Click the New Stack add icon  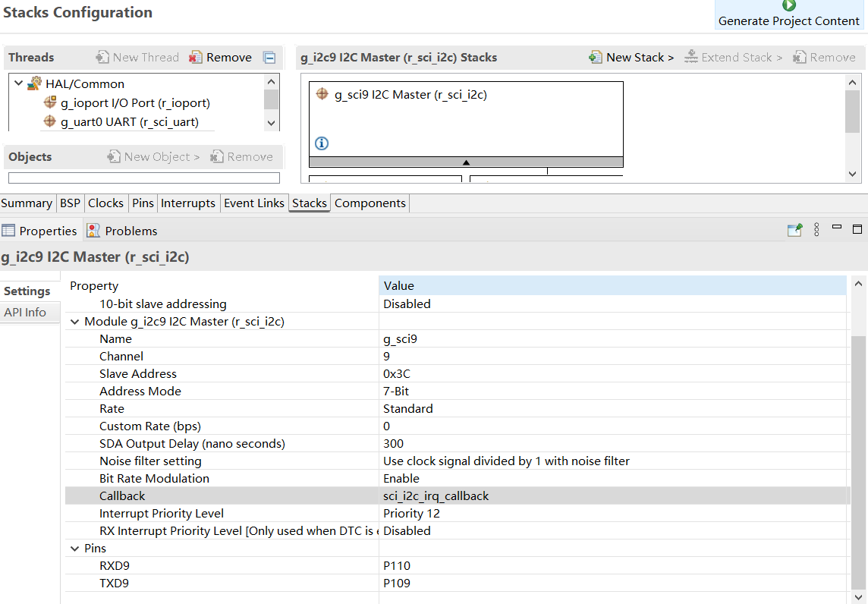pyautogui.click(x=596, y=57)
